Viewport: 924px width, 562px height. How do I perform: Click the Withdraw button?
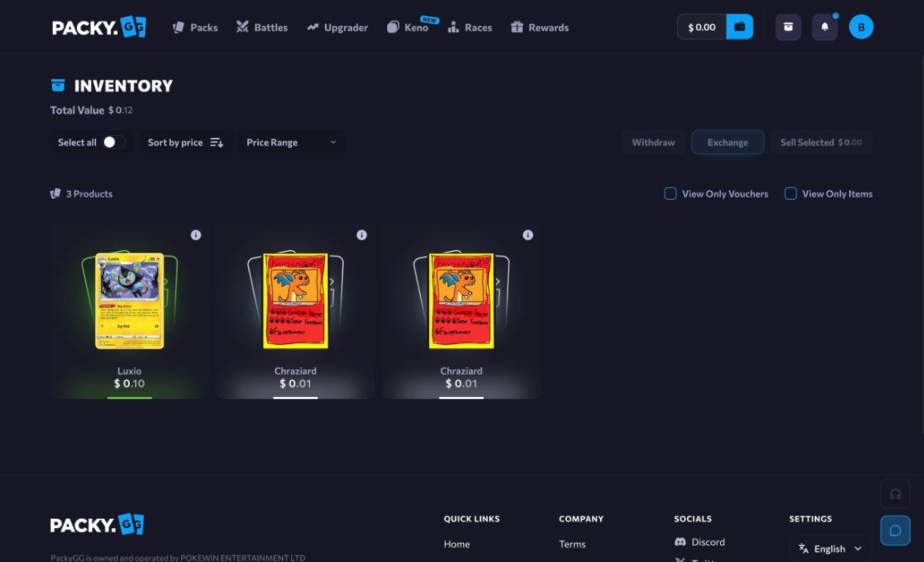click(653, 142)
